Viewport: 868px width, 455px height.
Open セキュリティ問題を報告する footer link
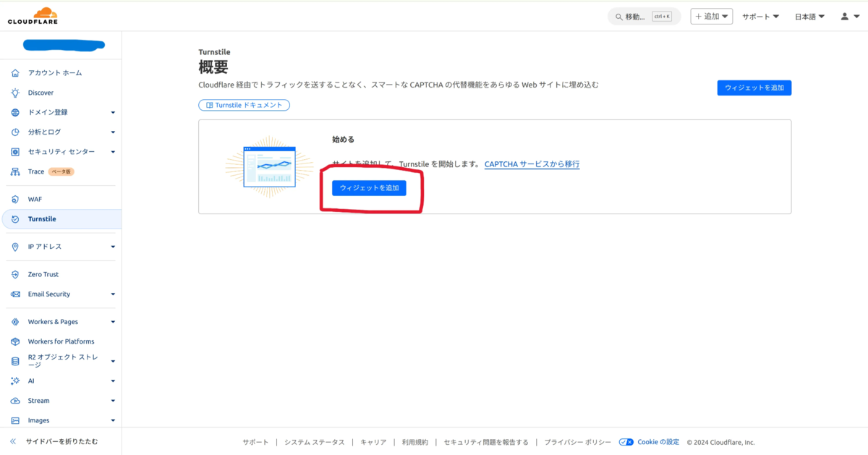486,442
